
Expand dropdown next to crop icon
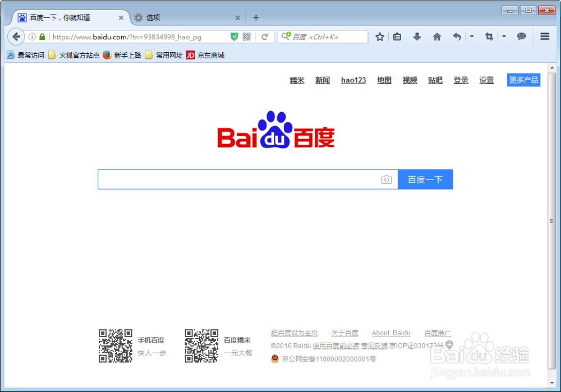pyautogui.click(x=504, y=36)
